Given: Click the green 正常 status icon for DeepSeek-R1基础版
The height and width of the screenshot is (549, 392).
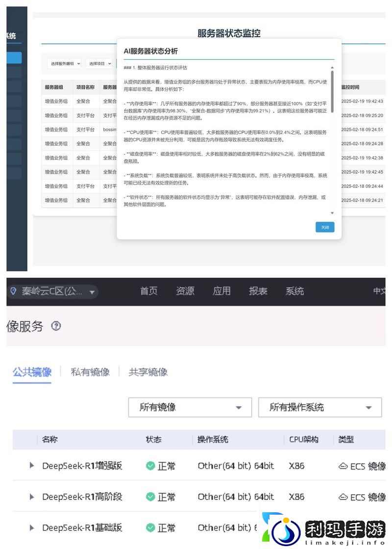Looking at the screenshot, I should pos(150,528).
